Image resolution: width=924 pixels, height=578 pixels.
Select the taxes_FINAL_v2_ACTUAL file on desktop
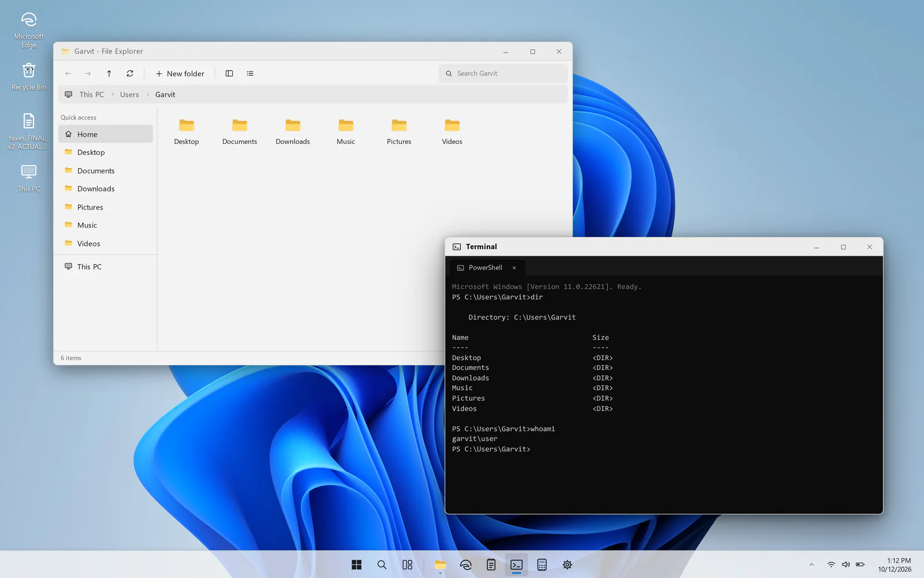(29, 131)
